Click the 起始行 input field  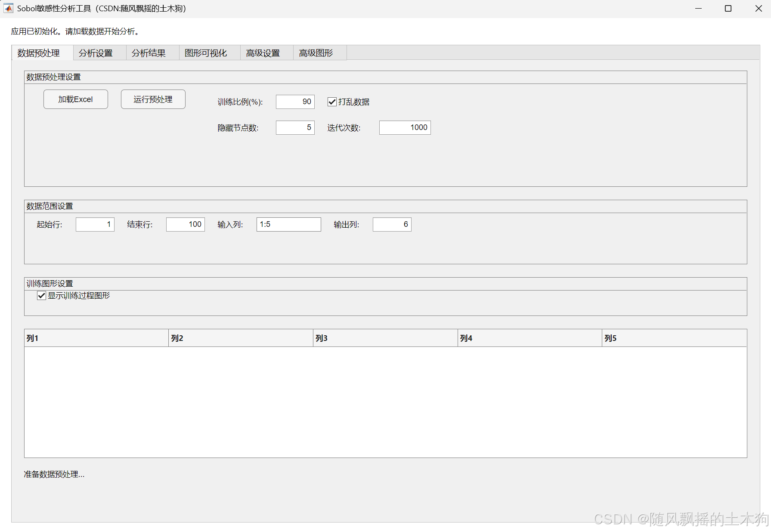pos(95,224)
